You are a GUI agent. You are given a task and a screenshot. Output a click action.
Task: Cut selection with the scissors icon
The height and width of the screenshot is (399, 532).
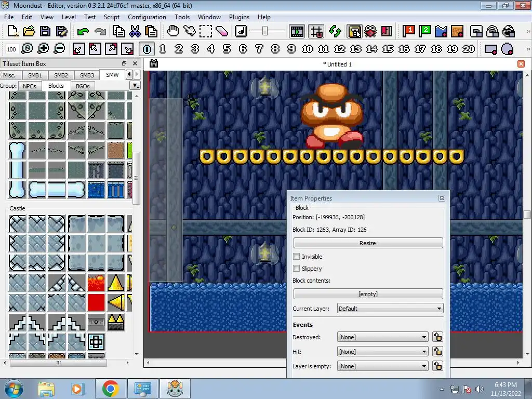(x=135, y=32)
